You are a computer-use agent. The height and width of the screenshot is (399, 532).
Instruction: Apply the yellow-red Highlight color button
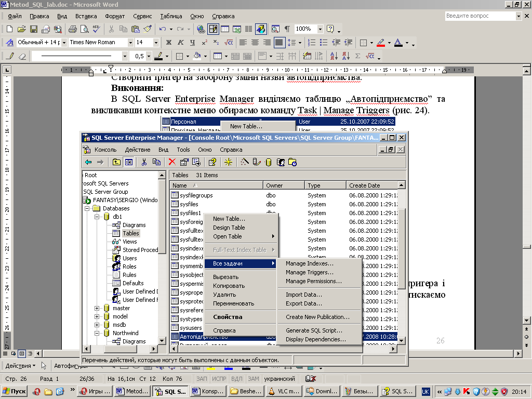point(381,43)
